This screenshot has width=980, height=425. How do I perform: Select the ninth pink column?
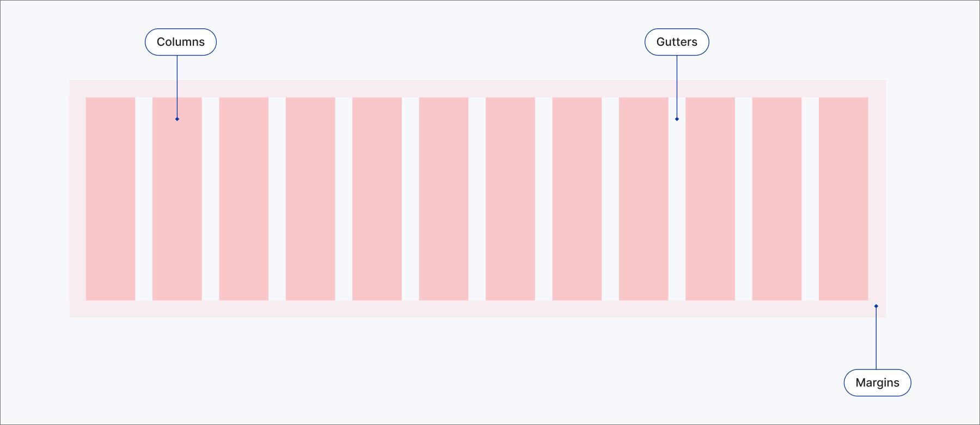coord(644,199)
